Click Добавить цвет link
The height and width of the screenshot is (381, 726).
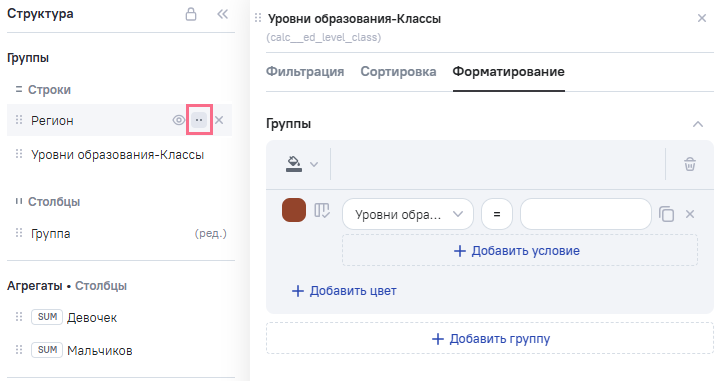344,291
